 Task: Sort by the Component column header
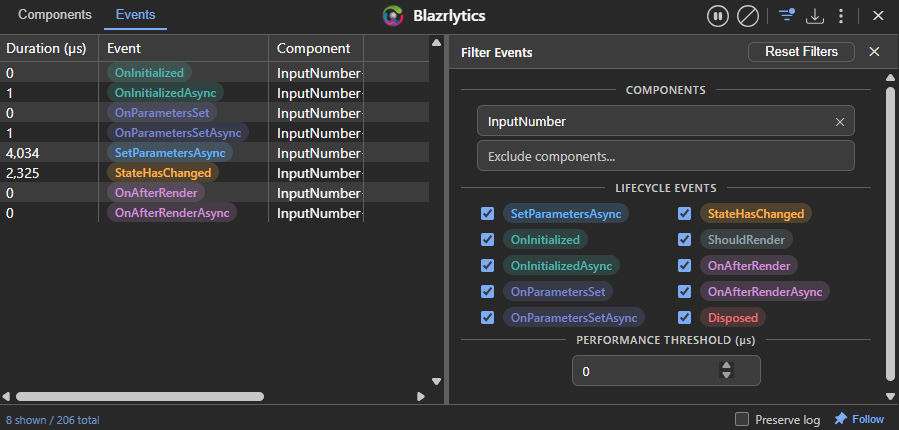tap(316, 49)
